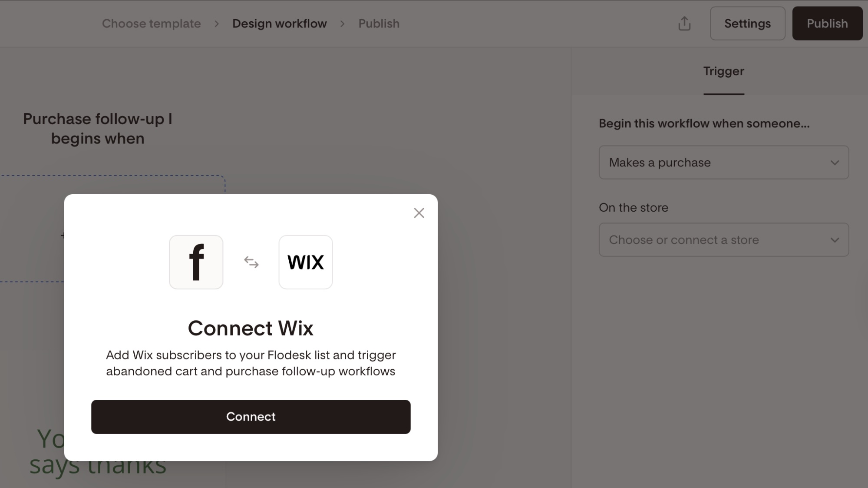Viewport: 868px width, 488px height.
Task: Close the Connect Wix dialog
Action: tap(419, 213)
